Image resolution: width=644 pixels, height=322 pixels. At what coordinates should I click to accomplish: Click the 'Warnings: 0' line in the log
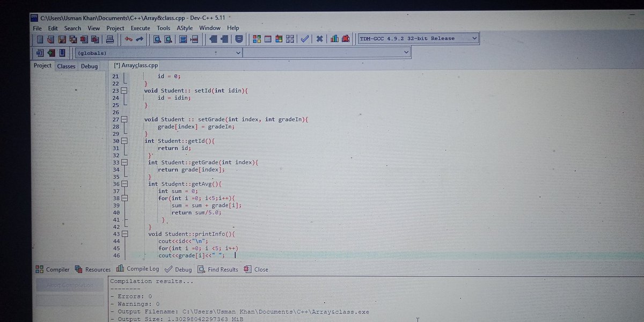(135, 304)
